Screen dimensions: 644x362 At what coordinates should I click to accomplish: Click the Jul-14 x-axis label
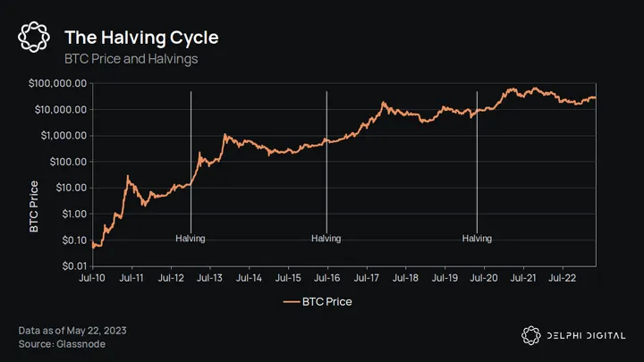pos(249,279)
